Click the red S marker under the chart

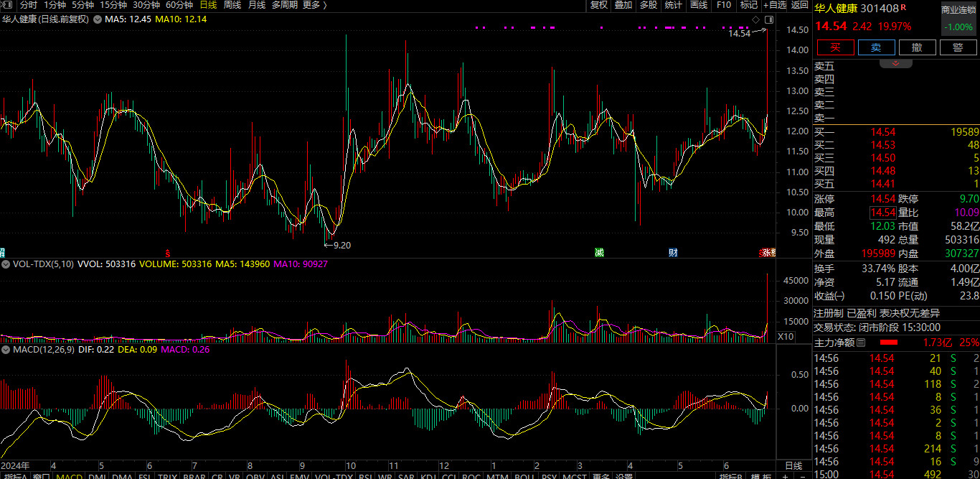[x=168, y=253]
